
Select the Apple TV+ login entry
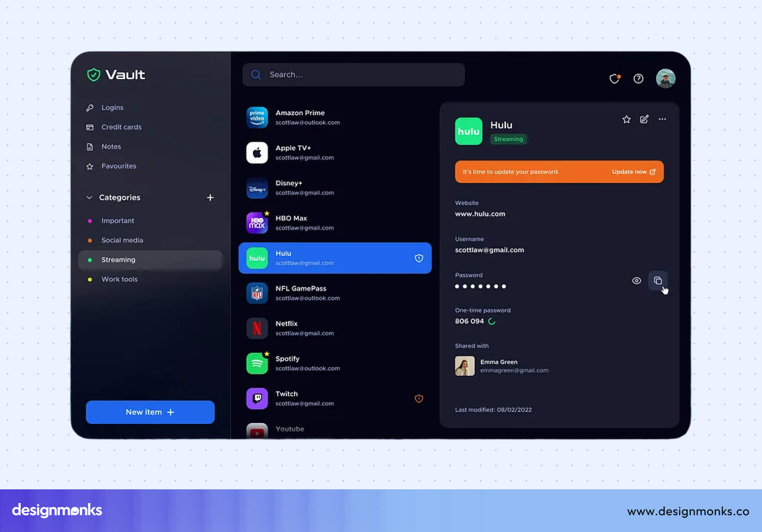point(335,153)
